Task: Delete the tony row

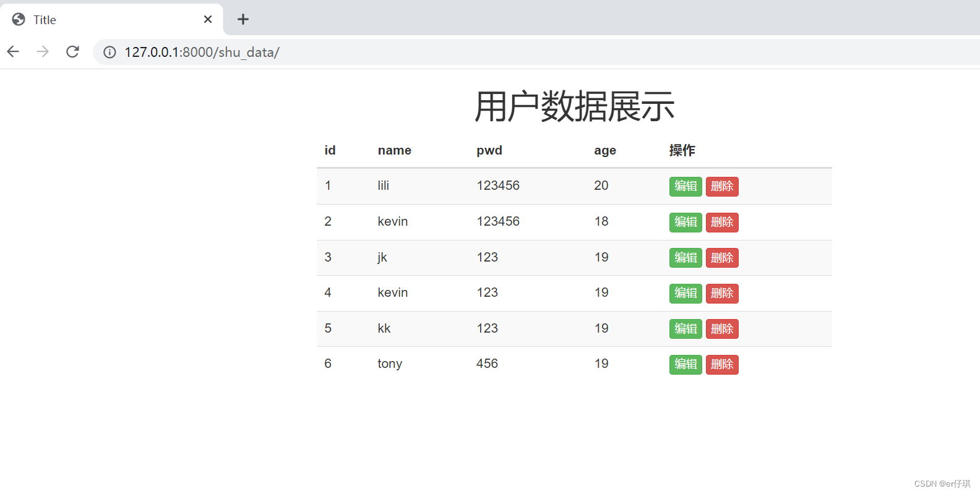Action: click(x=722, y=364)
